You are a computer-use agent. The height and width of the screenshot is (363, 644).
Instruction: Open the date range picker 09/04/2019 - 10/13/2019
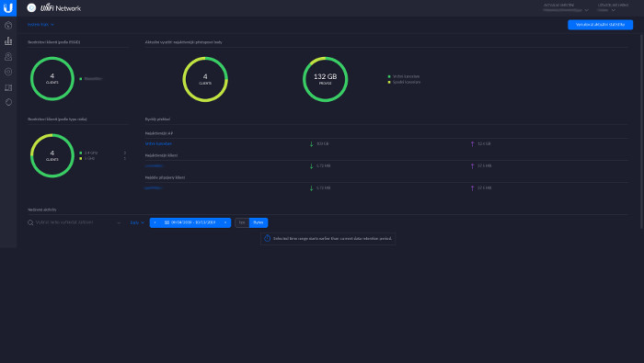click(x=190, y=222)
